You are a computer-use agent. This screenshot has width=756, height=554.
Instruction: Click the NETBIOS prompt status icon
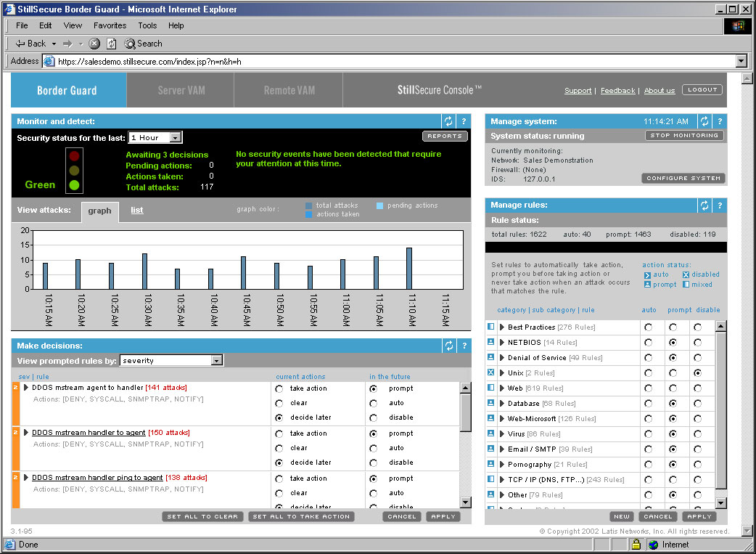tap(491, 342)
